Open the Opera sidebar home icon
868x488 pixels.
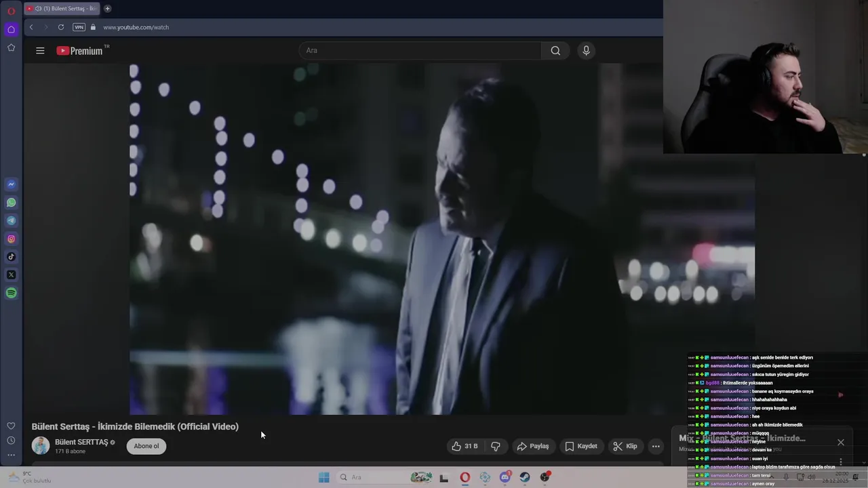[11, 29]
